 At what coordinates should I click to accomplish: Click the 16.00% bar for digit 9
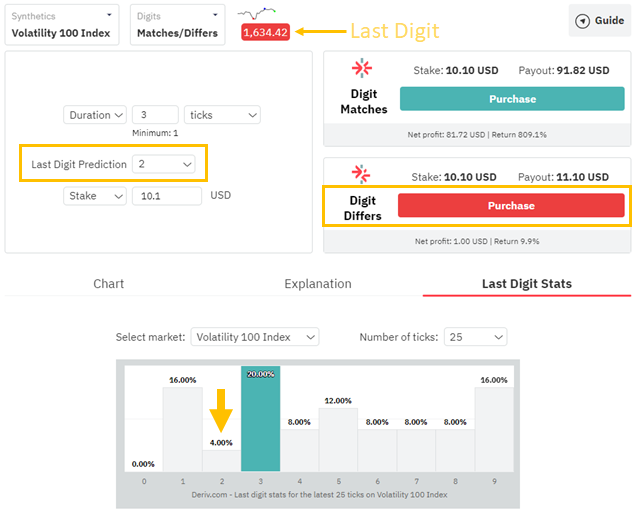click(x=494, y=429)
